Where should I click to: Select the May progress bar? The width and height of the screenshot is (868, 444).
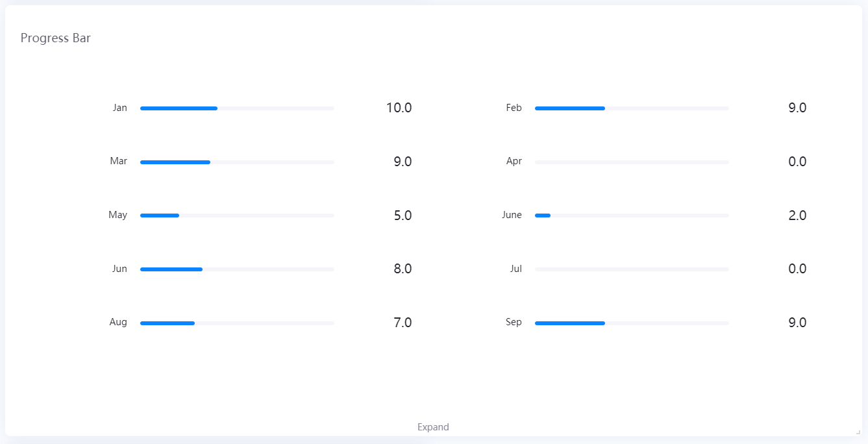tap(237, 216)
